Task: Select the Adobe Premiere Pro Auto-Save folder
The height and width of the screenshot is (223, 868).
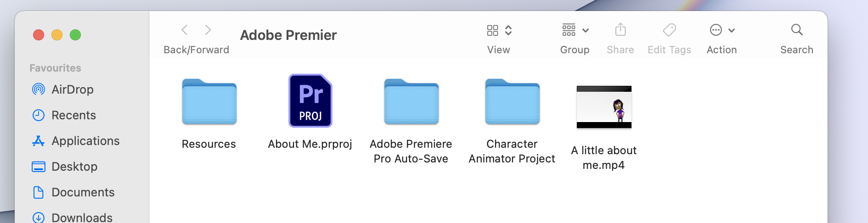Action: [x=411, y=101]
